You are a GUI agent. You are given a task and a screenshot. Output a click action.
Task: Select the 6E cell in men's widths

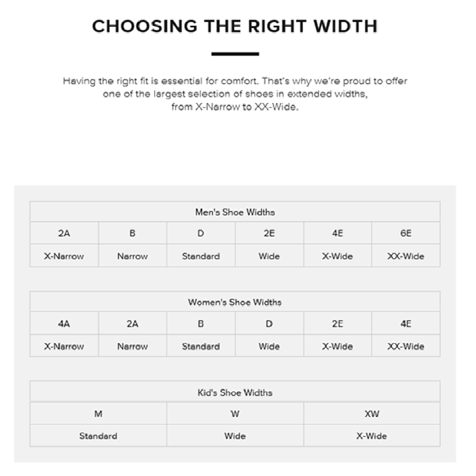[x=405, y=233]
